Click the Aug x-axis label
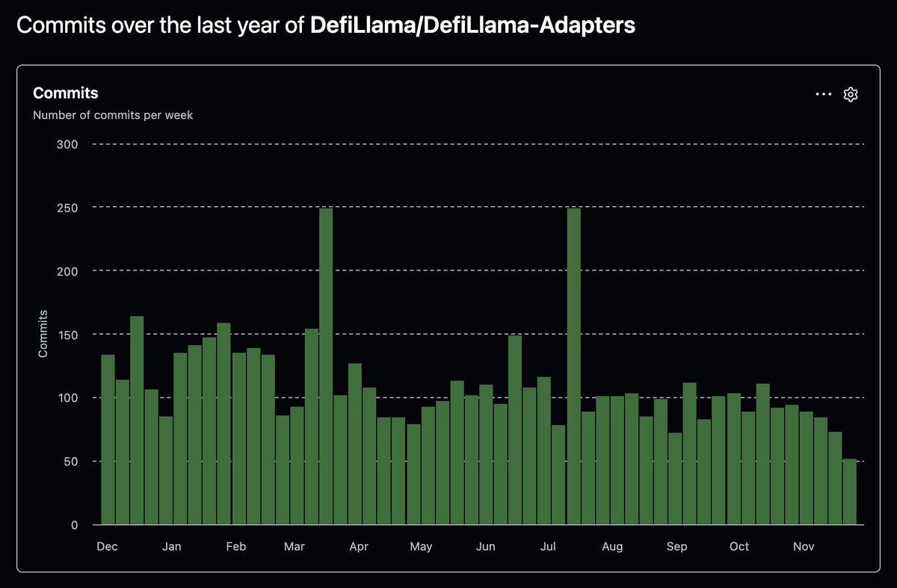 tap(612, 547)
